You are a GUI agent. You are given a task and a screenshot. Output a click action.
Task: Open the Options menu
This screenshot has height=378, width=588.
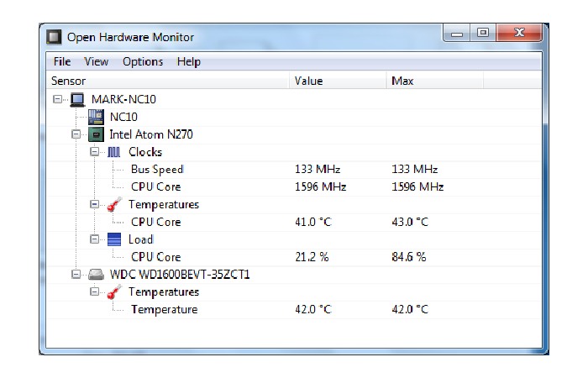tap(143, 61)
